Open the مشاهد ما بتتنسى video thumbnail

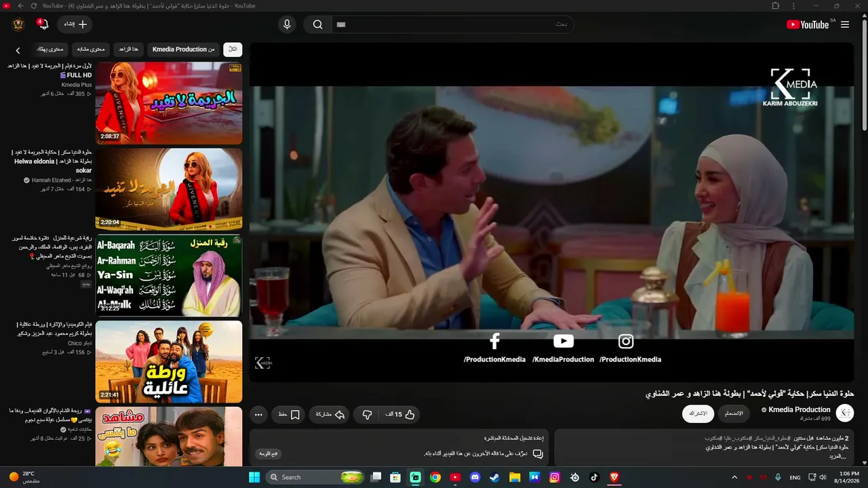point(169,436)
